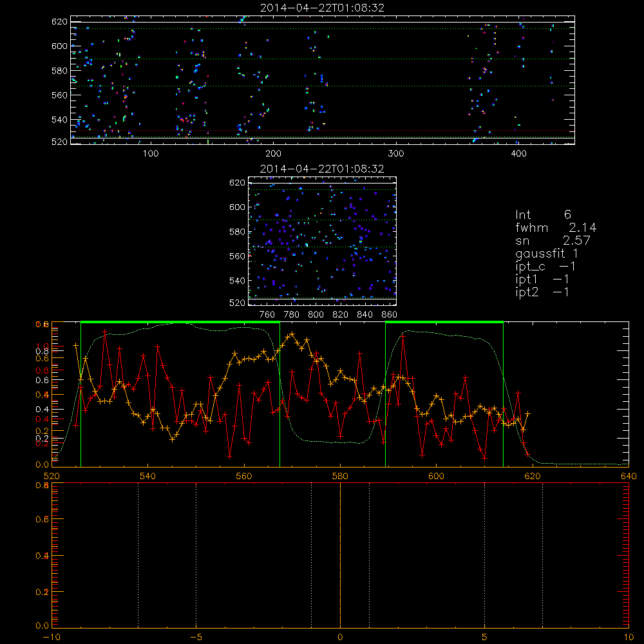The width and height of the screenshot is (644, 644).
Task: Click the -5 label on bottom plot x-axis
Action: pyautogui.click(x=196, y=638)
